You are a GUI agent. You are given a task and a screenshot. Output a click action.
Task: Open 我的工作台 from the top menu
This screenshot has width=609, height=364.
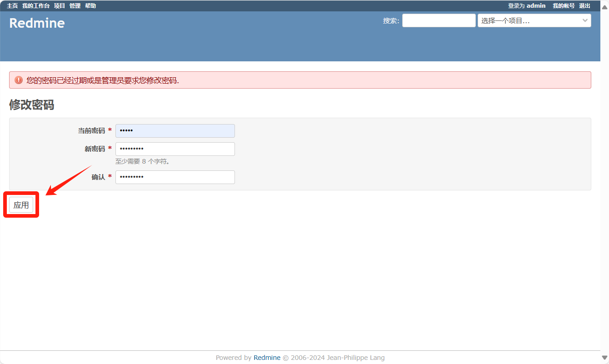pos(36,6)
